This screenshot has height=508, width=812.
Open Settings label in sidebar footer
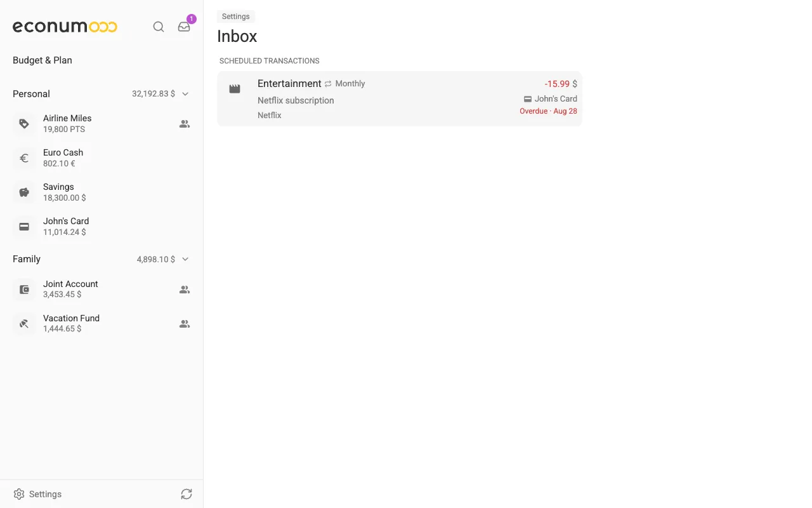pos(46,494)
